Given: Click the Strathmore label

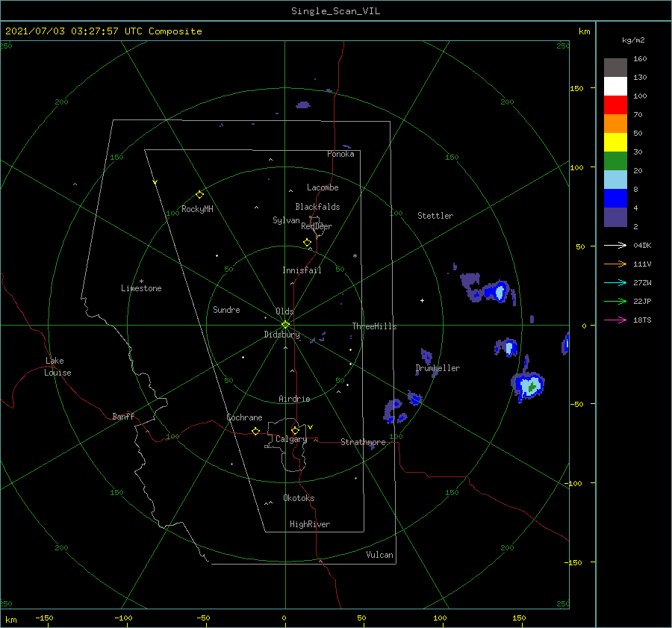Looking at the screenshot, I should pos(363,442).
